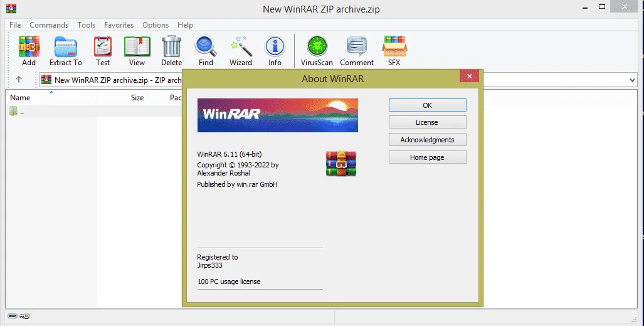Show archive Info
The image size is (644, 326).
[275, 51]
